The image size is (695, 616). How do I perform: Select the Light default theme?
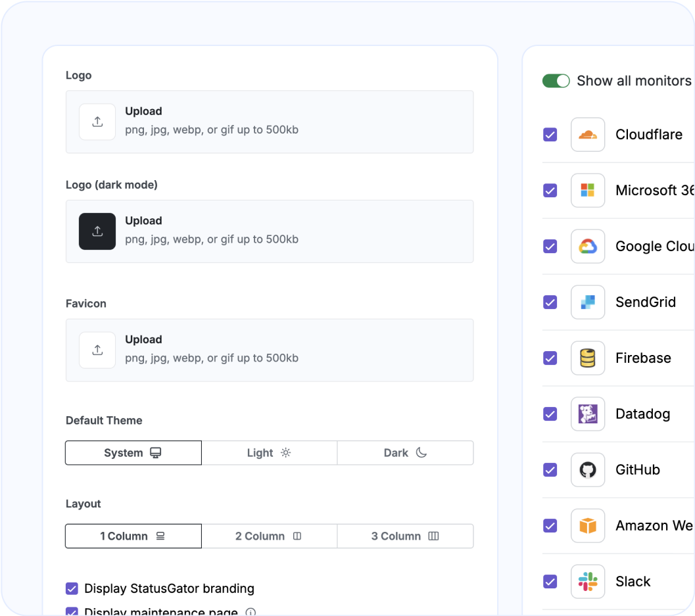click(x=269, y=453)
